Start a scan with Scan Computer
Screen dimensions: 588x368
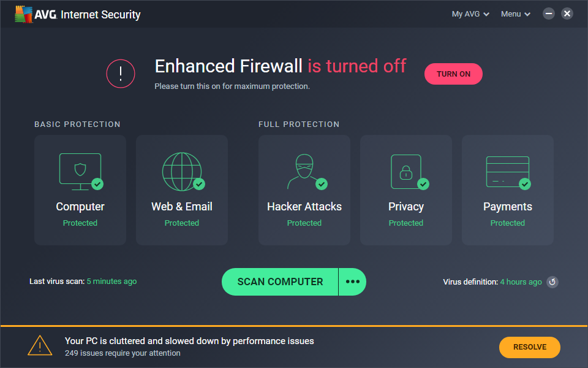pyautogui.click(x=280, y=282)
